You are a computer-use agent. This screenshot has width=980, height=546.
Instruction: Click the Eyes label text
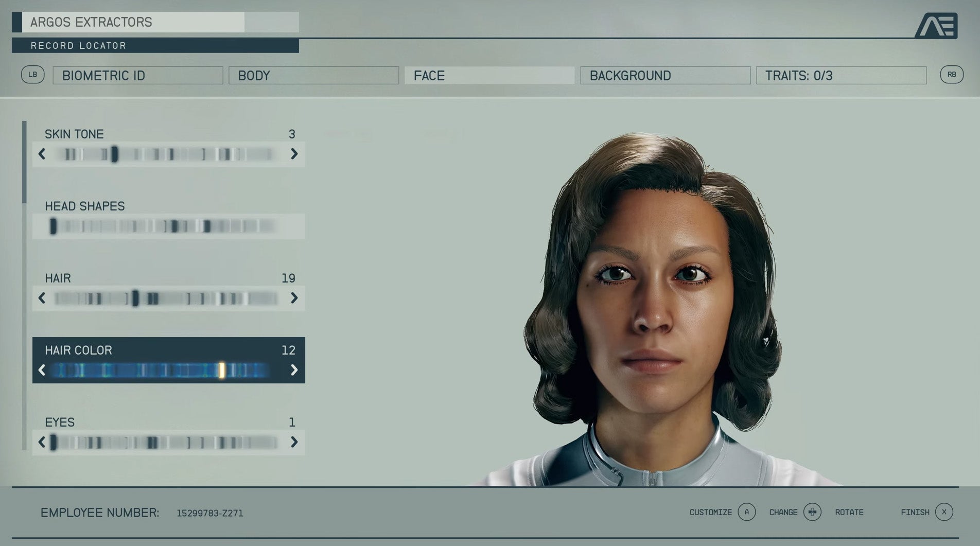click(60, 422)
